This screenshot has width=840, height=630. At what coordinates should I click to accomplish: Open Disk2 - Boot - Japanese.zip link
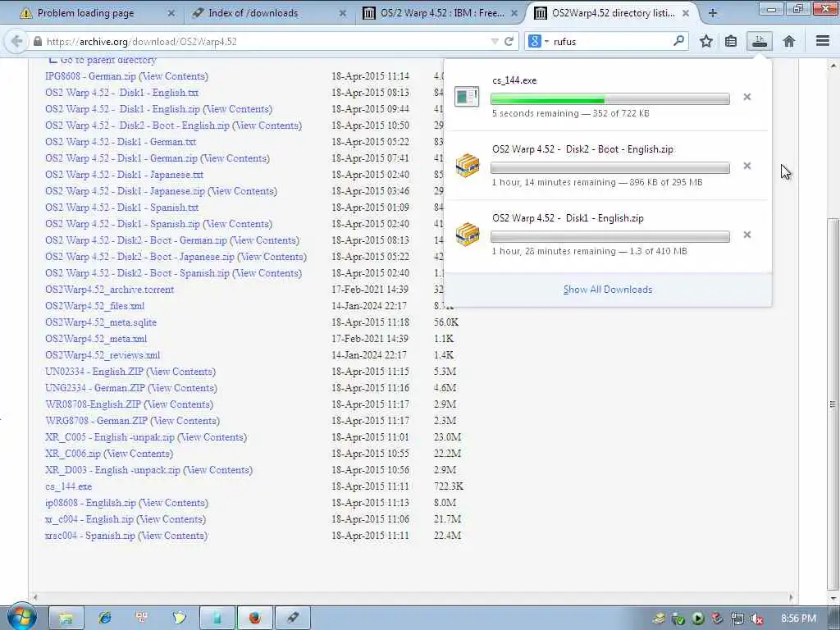click(x=139, y=257)
